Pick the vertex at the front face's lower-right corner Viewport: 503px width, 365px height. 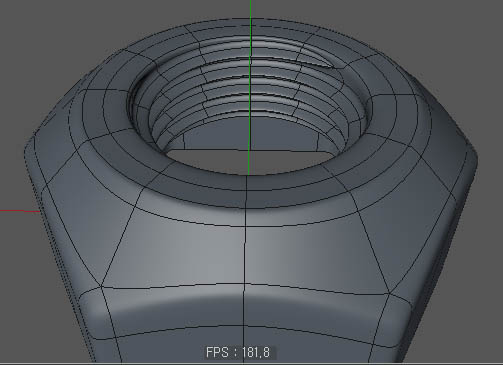coord(389,293)
